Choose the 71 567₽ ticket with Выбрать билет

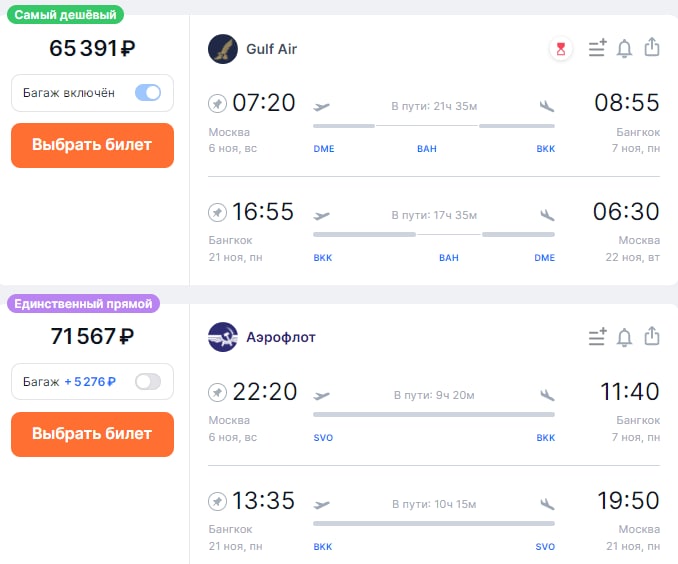click(x=93, y=434)
